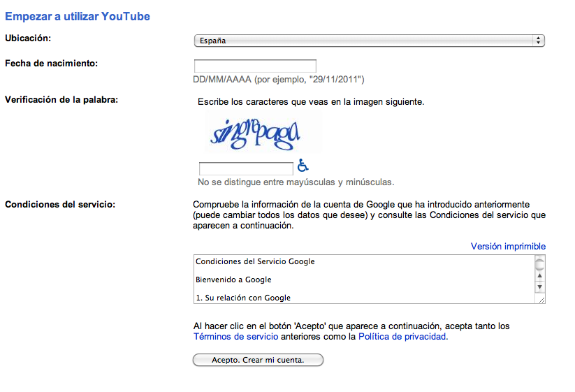Image resolution: width=575 pixels, height=392 pixels.
Task: Click the 'Ubicación:' label
Action: (28, 38)
